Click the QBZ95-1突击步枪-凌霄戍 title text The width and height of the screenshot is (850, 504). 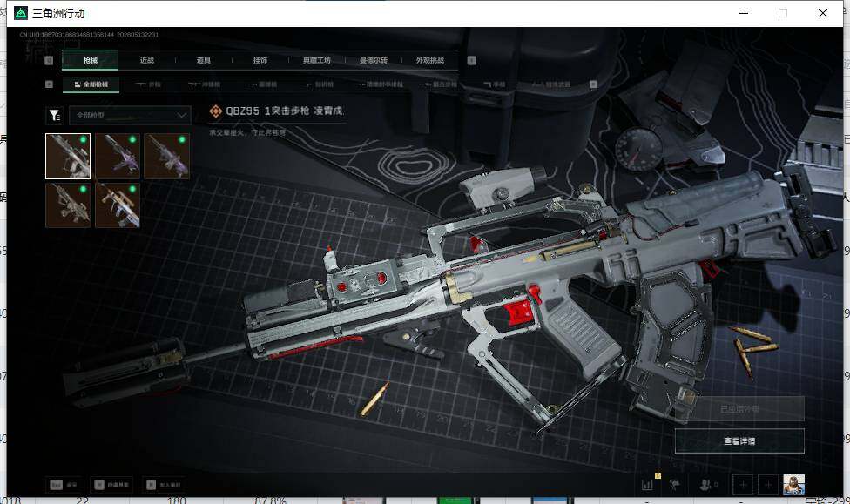point(285,111)
